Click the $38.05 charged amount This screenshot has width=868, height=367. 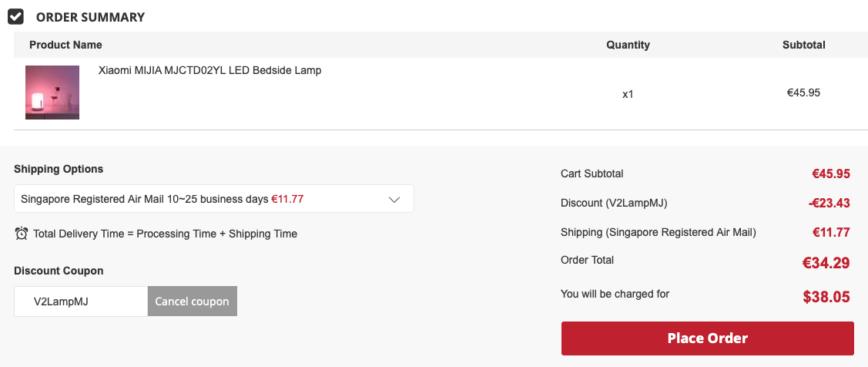(826, 297)
